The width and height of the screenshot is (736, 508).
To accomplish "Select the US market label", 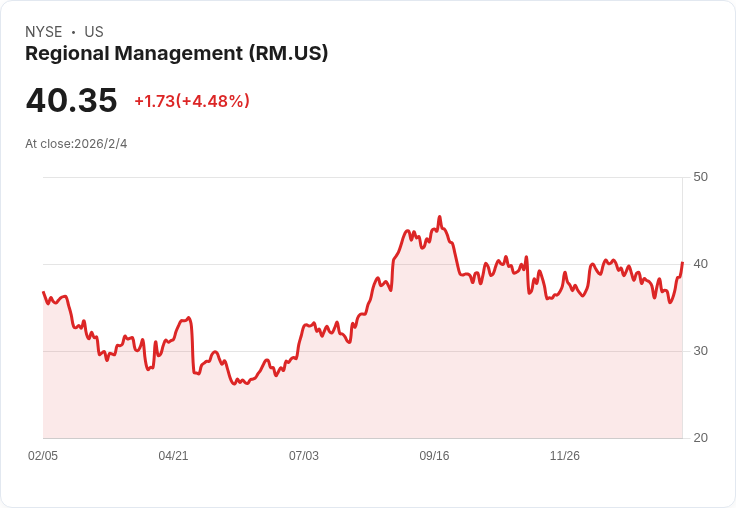I will pos(94,32).
